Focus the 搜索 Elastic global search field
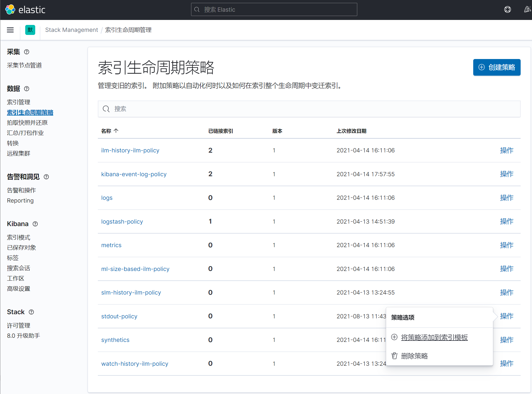 click(x=274, y=10)
